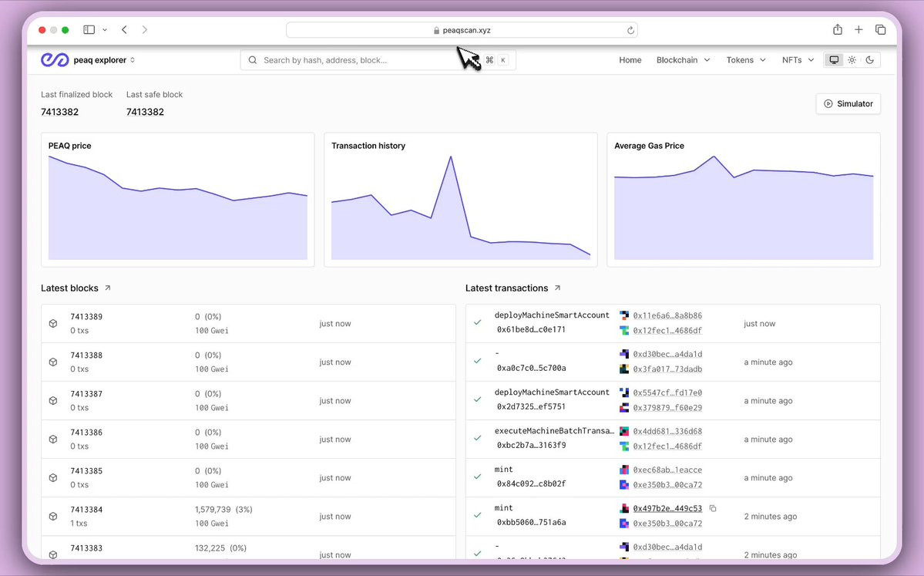Open address 0x5547cf…fd17e0
The image size is (924, 576).
coord(667,392)
